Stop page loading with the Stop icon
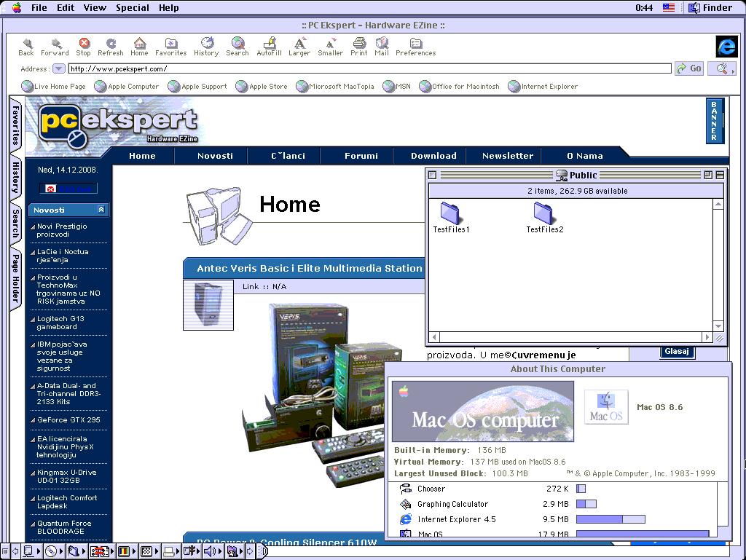 84,47
